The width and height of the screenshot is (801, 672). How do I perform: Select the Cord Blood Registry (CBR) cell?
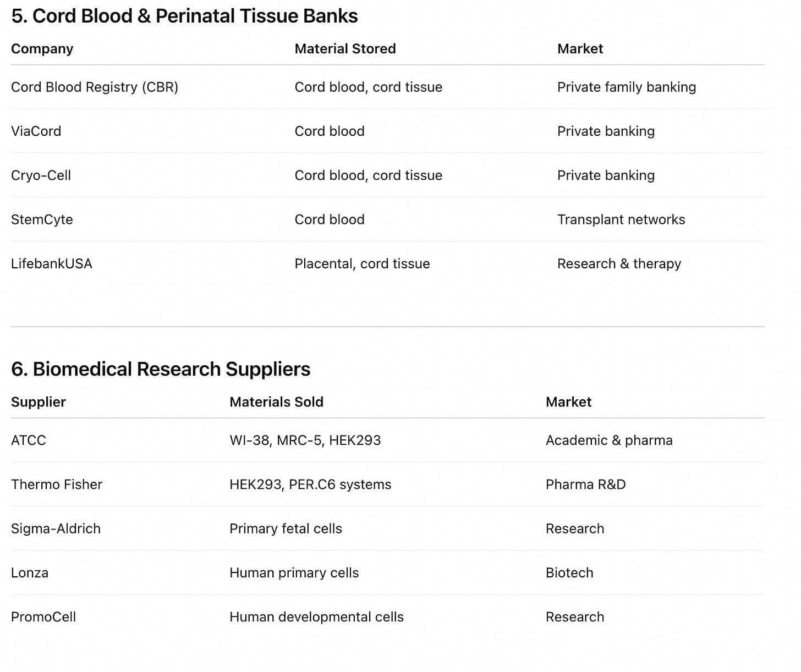[x=95, y=87]
